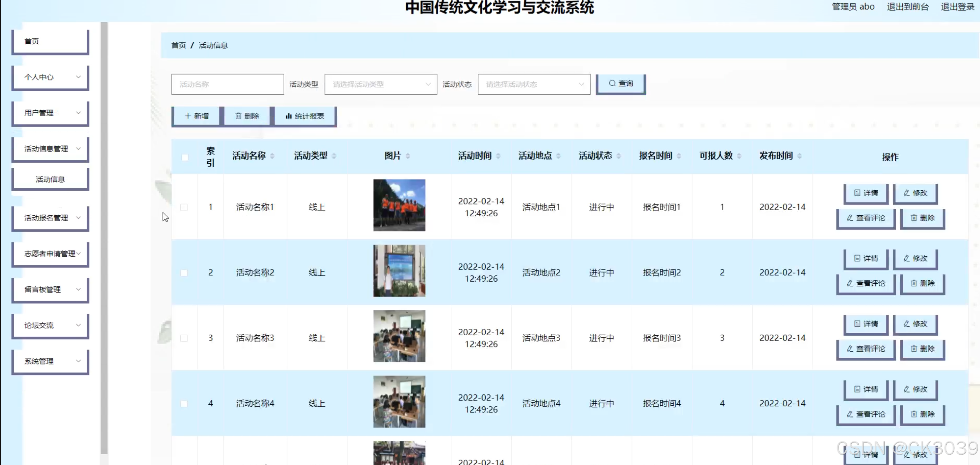This screenshot has width=980, height=465.
Task: Click the 活动名称 search input field
Action: coord(227,85)
